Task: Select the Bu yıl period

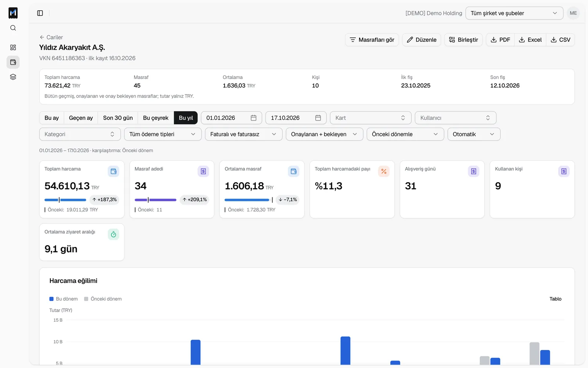Action: [x=186, y=118]
